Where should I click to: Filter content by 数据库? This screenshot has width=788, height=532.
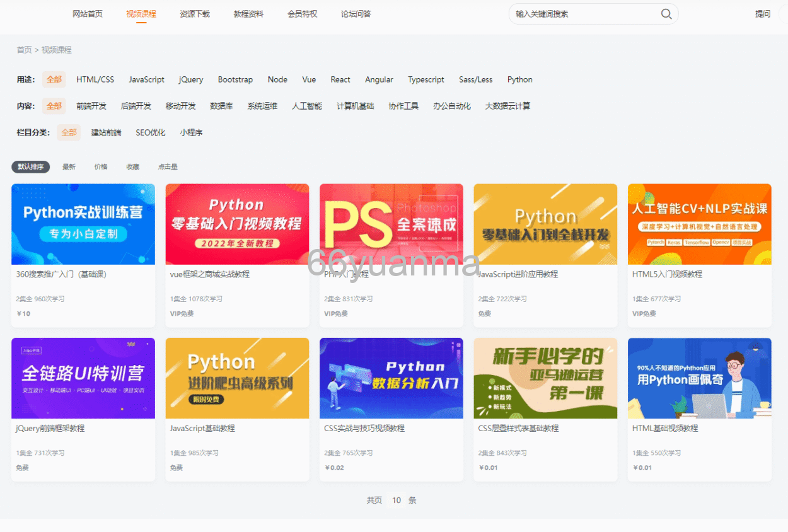(221, 106)
